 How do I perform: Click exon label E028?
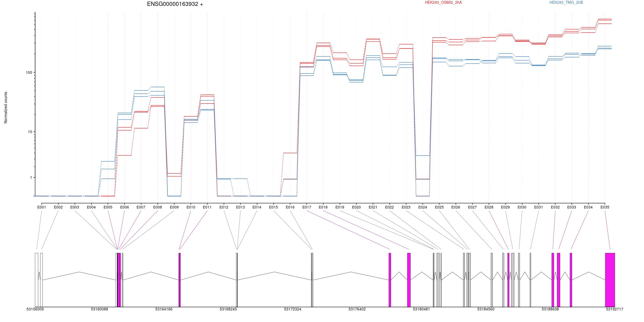(x=489, y=207)
